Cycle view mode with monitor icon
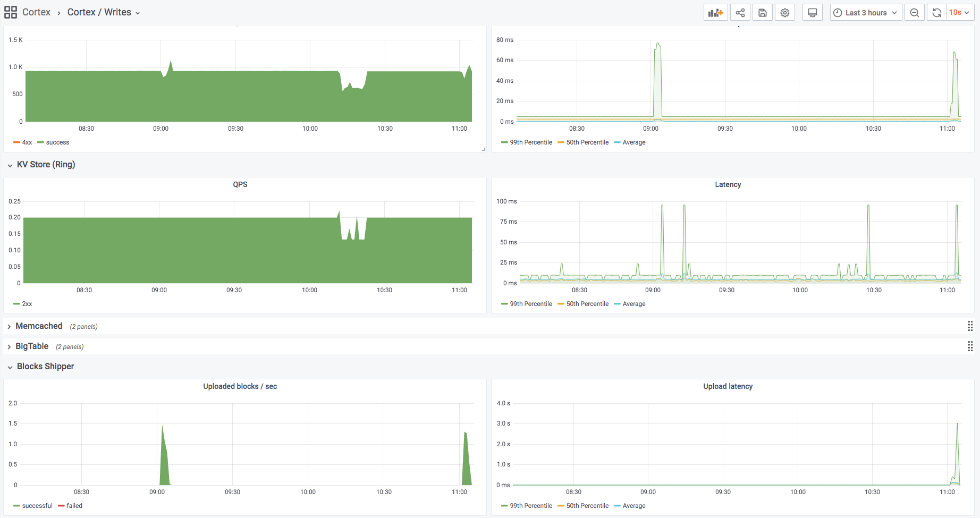Screen dimensions: 980x518 [813, 13]
